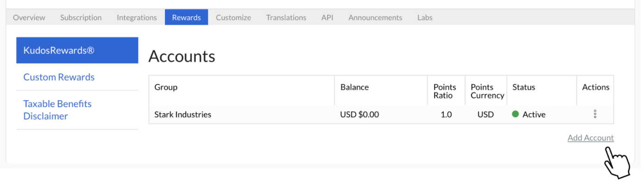Click the Balance column header
This screenshot has width=644, height=185.
354,87
